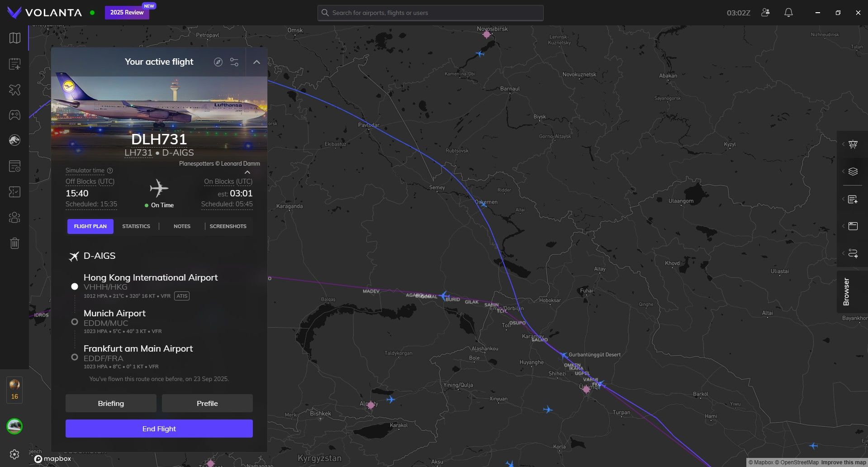
Task: Switch to the Statistics tab
Action: [x=136, y=226]
